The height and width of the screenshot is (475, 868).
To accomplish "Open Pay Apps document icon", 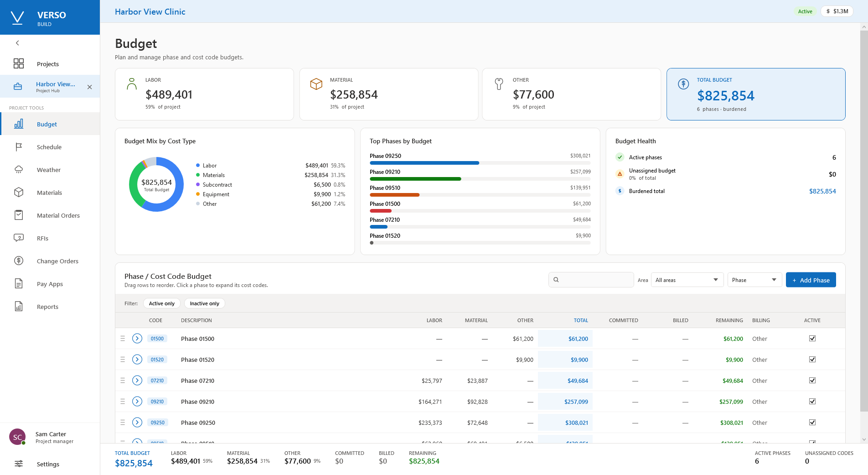I will (19, 284).
